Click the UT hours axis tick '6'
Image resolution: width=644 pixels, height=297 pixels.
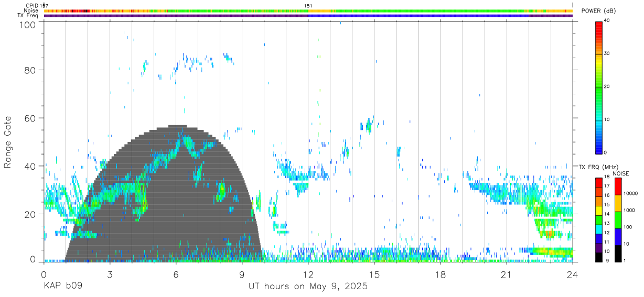coord(176,274)
